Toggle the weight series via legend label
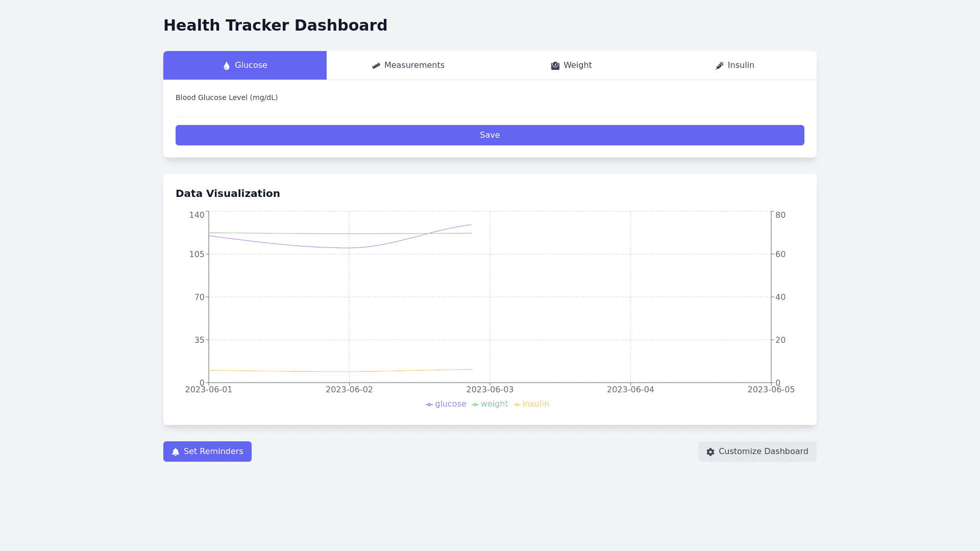The height and width of the screenshot is (551, 980). [x=494, y=404]
